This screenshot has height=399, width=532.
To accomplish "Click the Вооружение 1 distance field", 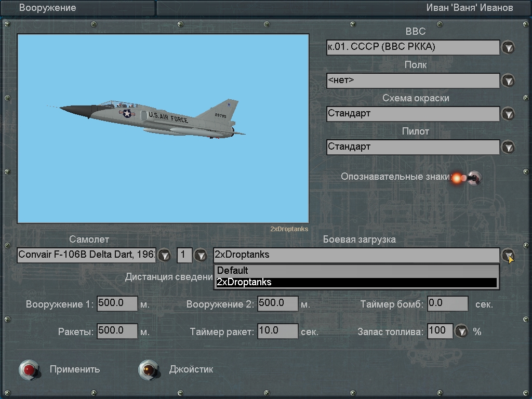I will point(117,304).
